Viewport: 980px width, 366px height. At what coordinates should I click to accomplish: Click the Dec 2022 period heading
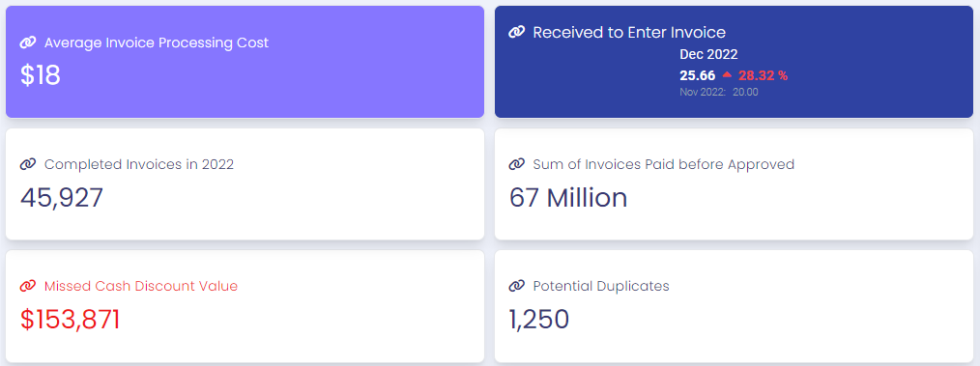[x=708, y=54]
